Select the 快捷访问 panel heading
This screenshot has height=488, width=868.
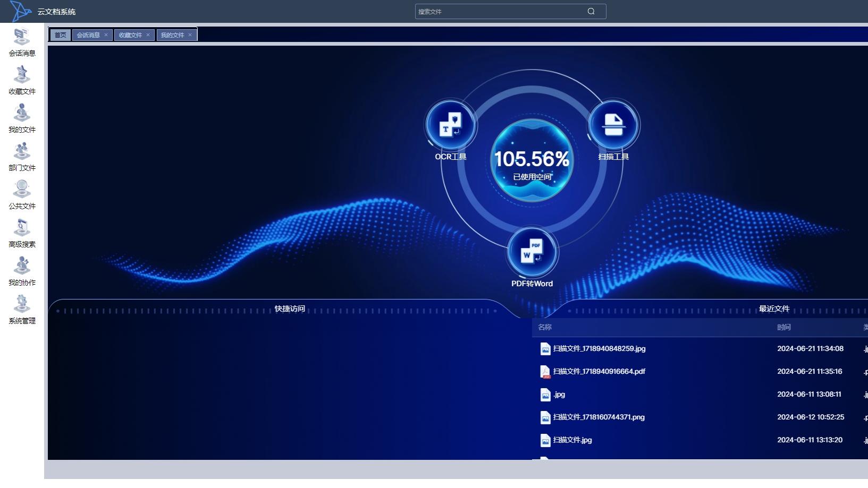pyautogui.click(x=290, y=309)
